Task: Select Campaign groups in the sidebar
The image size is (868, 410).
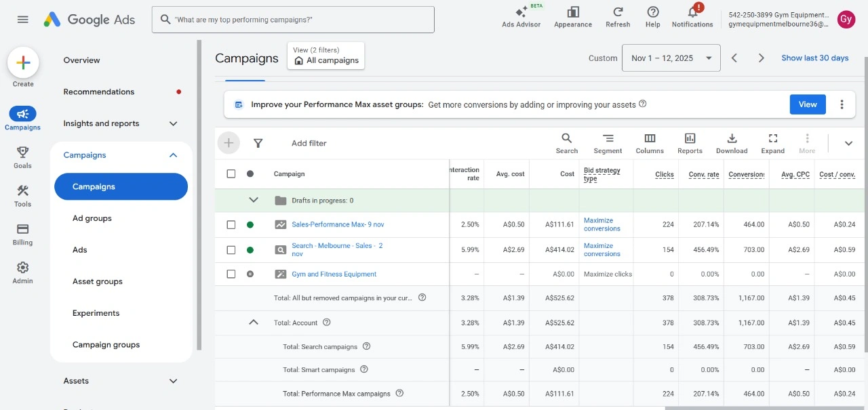Action: (106, 344)
